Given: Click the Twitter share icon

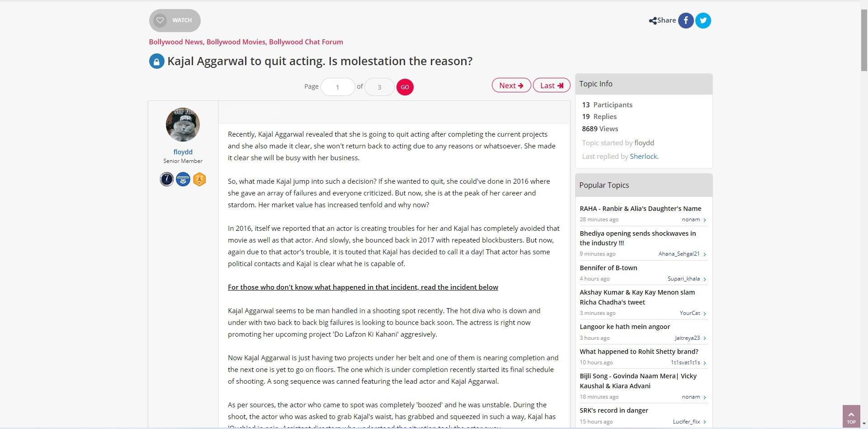Looking at the screenshot, I should point(703,20).
